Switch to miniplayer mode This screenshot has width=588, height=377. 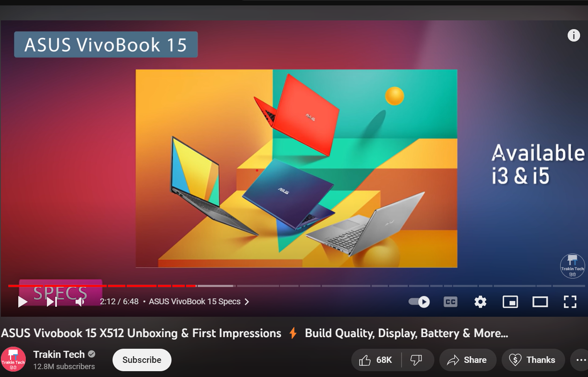(510, 302)
